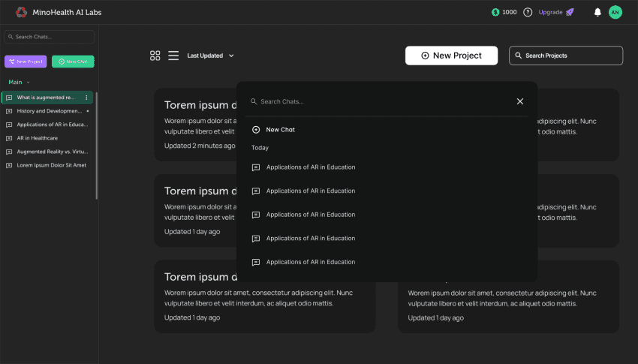Open fifth 'Applications of AR in Education' result

pyautogui.click(x=303, y=262)
